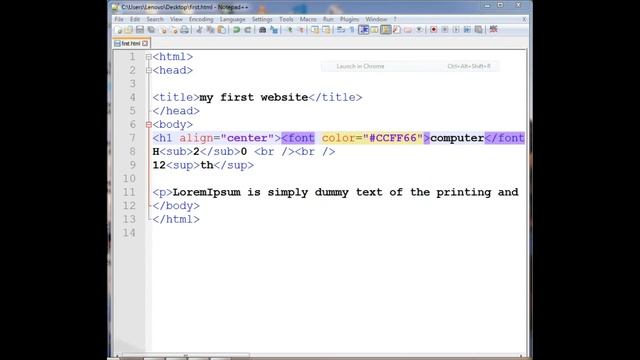Open the Tools menu
The height and width of the screenshot is (360, 640).
(286, 20)
